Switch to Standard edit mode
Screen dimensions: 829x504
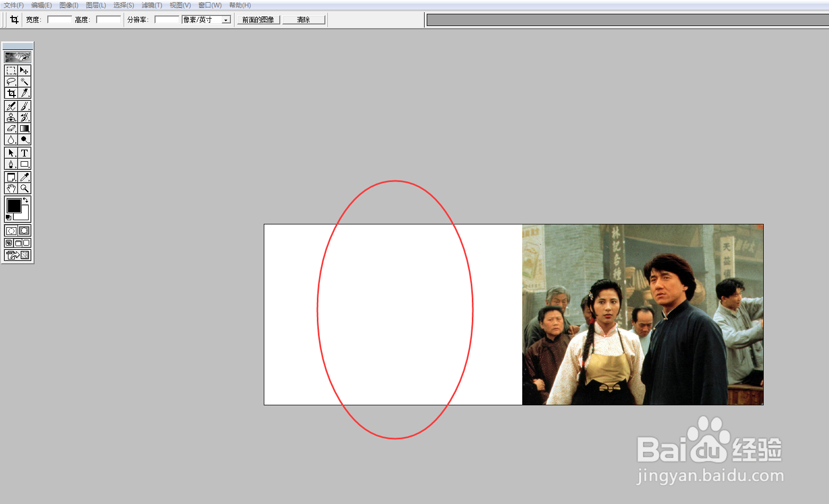[11, 231]
